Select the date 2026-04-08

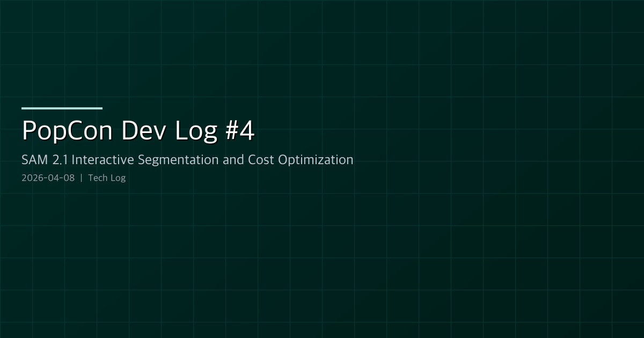(x=48, y=177)
